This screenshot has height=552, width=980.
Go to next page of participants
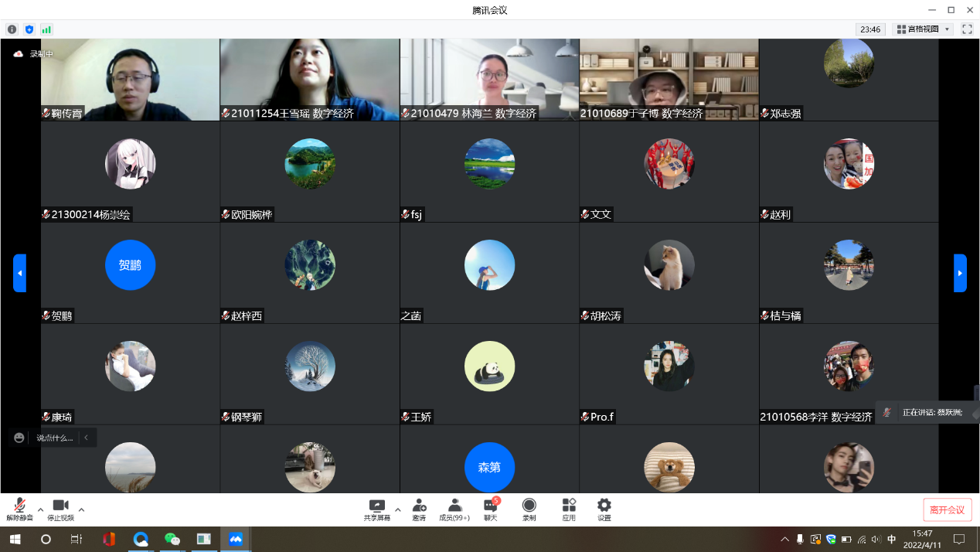pos(960,273)
